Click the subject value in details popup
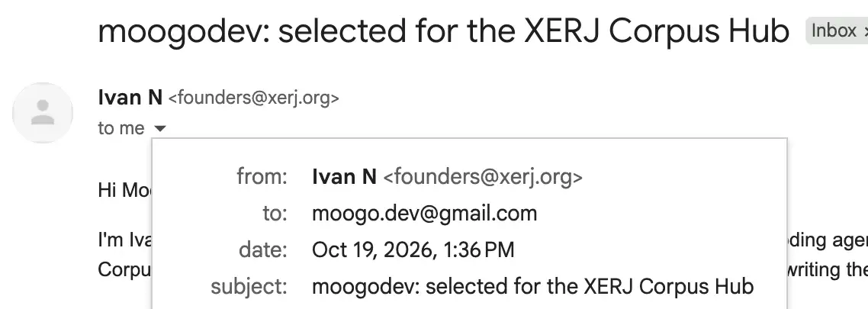Image resolution: width=868 pixels, height=309 pixels. (x=532, y=287)
